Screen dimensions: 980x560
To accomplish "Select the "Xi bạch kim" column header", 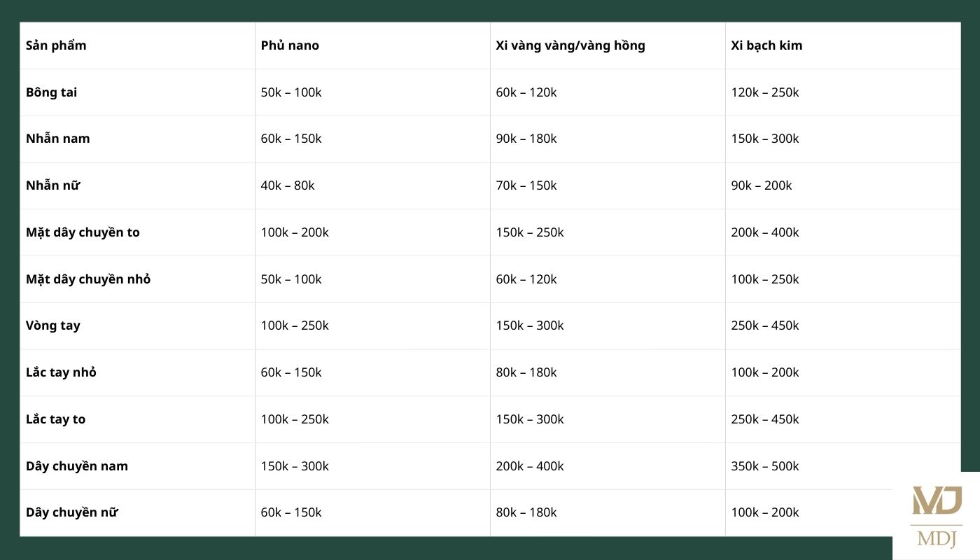I will [766, 45].
